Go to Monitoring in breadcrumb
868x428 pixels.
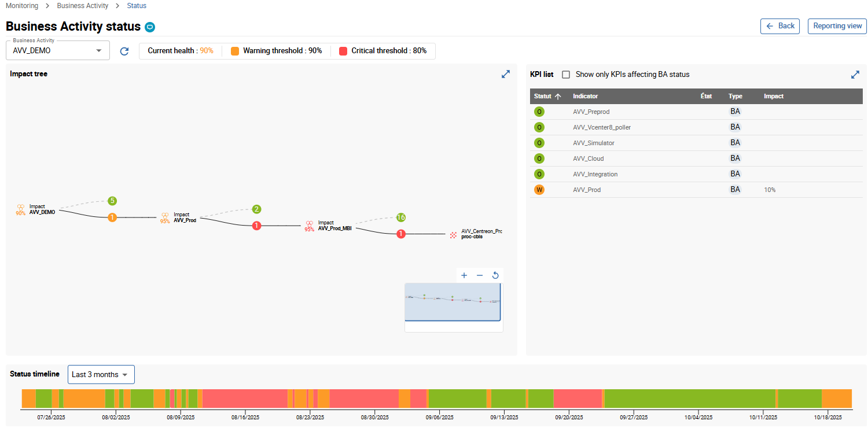click(x=22, y=6)
